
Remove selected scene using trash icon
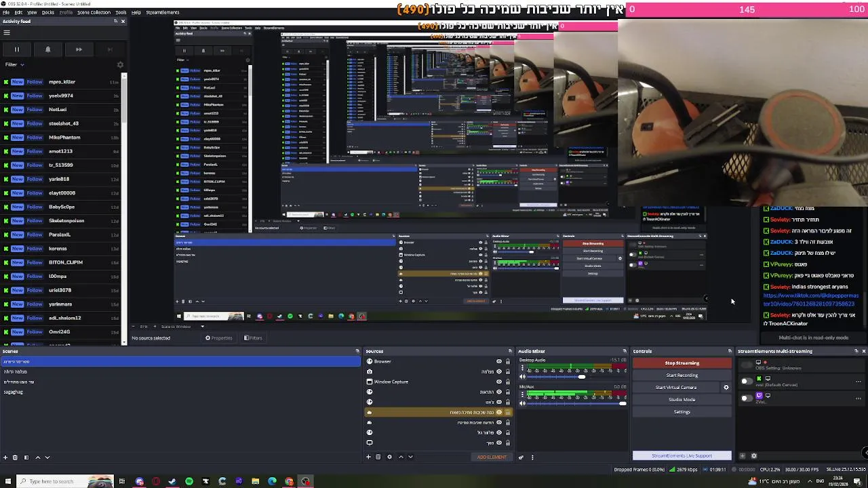(15, 457)
